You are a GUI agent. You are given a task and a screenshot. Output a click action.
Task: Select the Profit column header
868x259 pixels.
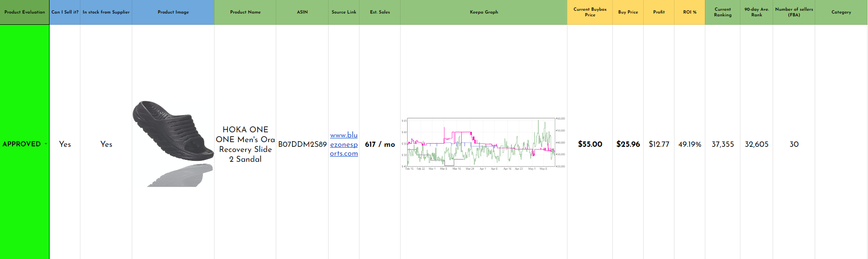pos(659,12)
